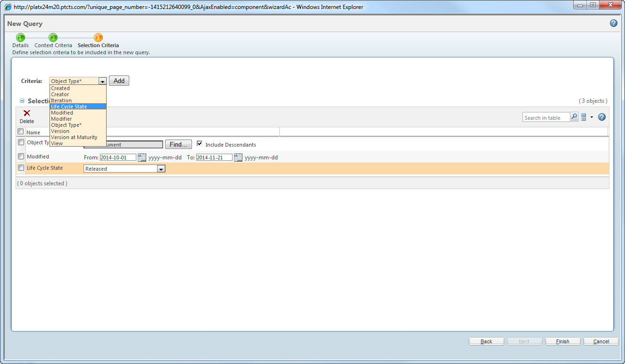Open the table help icon

click(x=601, y=117)
